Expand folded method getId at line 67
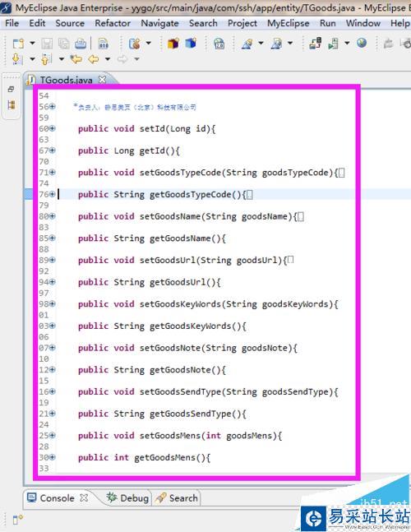The image size is (411, 532). click(53, 150)
